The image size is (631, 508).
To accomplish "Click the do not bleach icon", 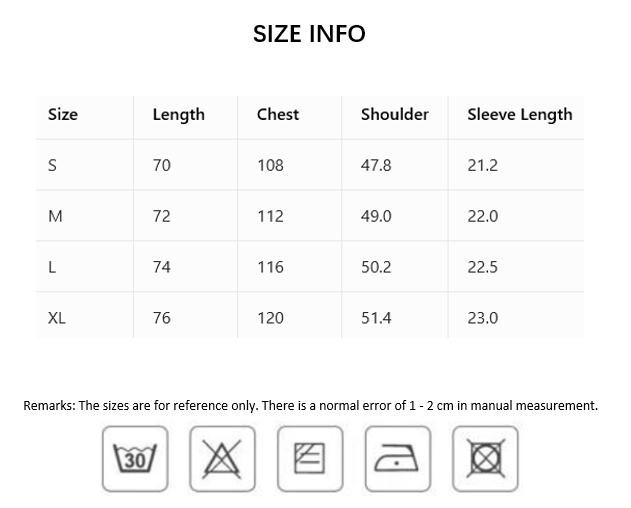I will (222, 458).
